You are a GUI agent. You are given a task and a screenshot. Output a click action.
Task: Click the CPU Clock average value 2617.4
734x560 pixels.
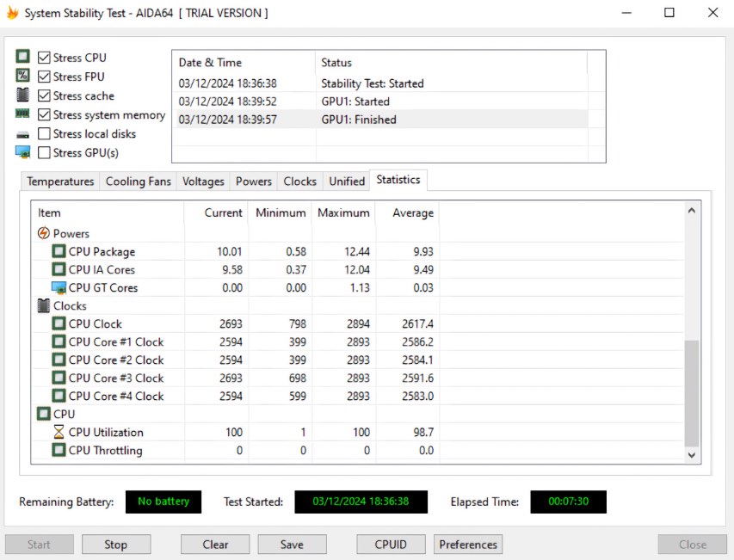tap(417, 323)
